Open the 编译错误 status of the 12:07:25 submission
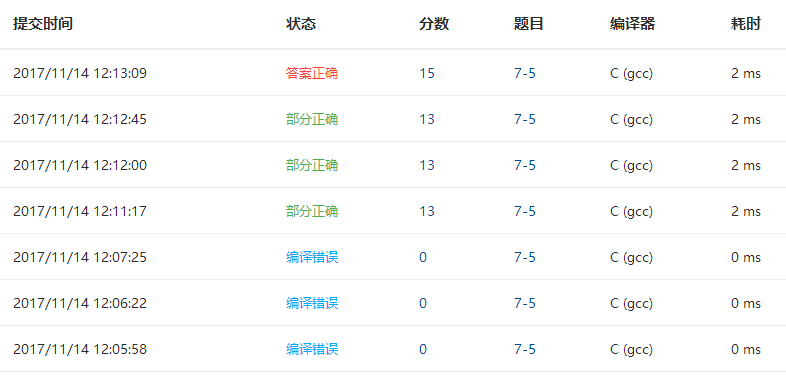The image size is (786, 377). click(312, 258)
